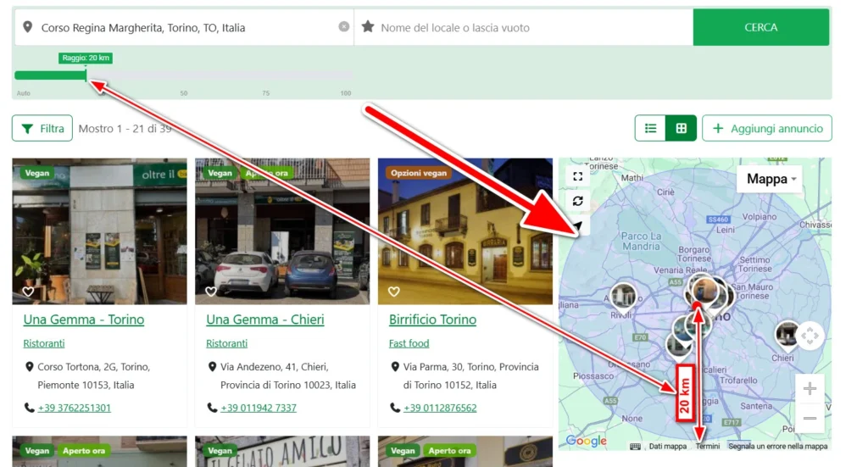Click the Chieri map marker

tap(787, 334)
